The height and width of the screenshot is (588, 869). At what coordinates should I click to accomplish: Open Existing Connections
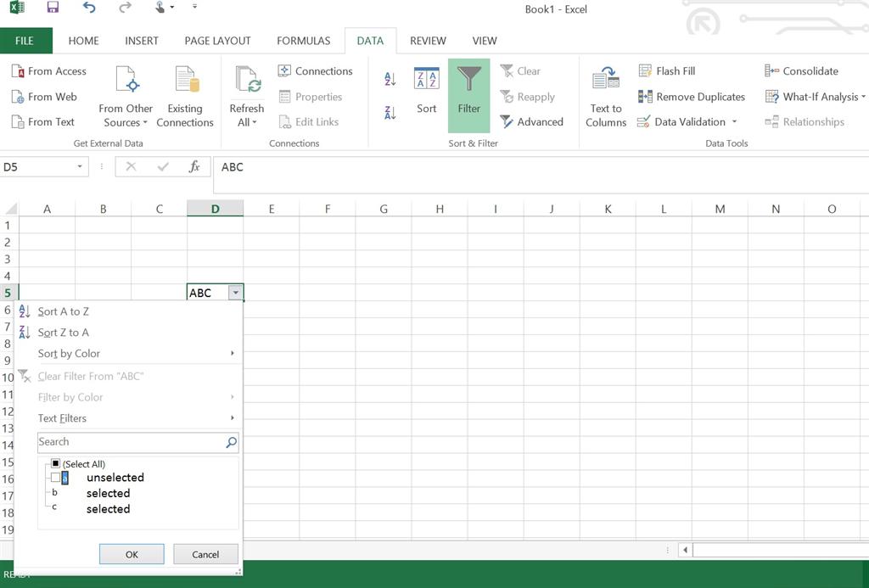point(185,96)
